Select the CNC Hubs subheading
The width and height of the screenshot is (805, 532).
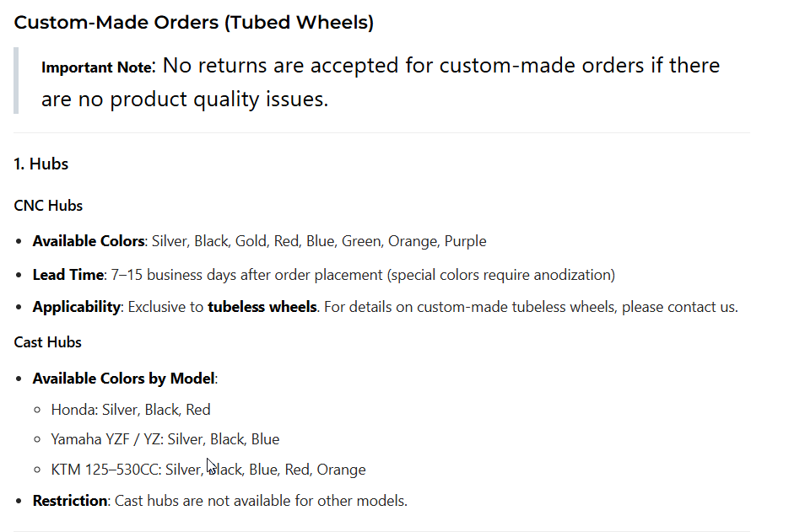pos(48,206)
